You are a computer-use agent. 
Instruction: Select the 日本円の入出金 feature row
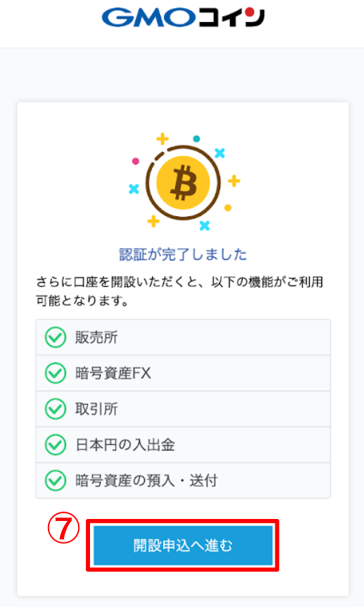(x=183, y=445)
